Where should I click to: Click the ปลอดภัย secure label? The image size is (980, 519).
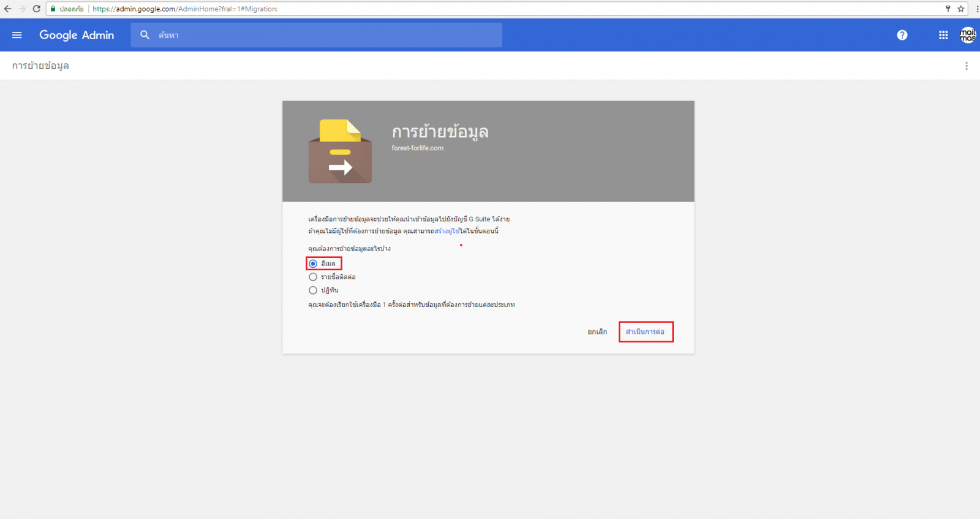click(x=71, y=9)
